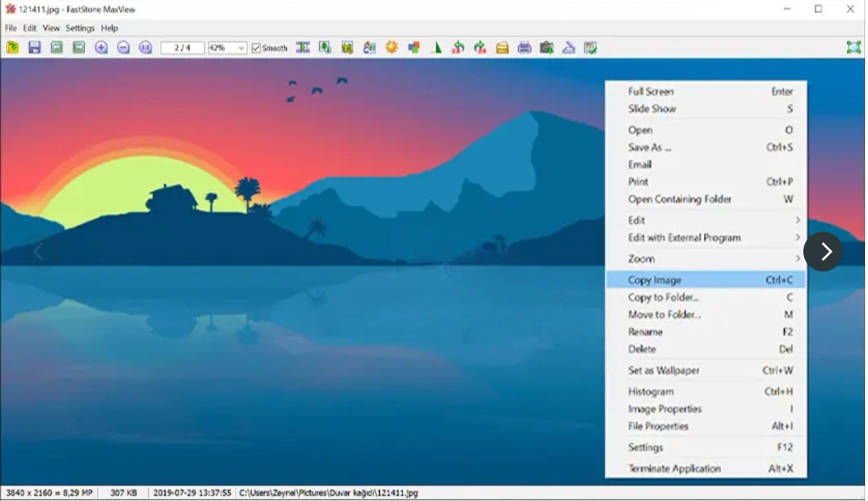Toggle the Smooth checkbox

(x=256, y=49)
